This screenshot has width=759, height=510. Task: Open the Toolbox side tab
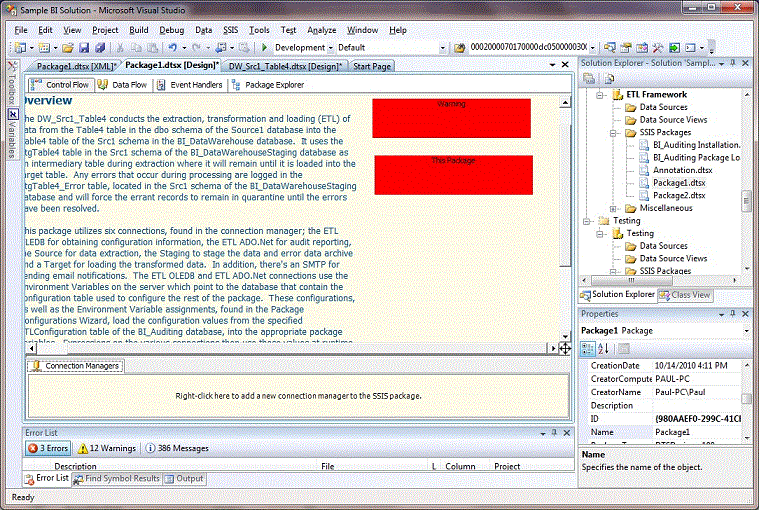tap(13, 83)
